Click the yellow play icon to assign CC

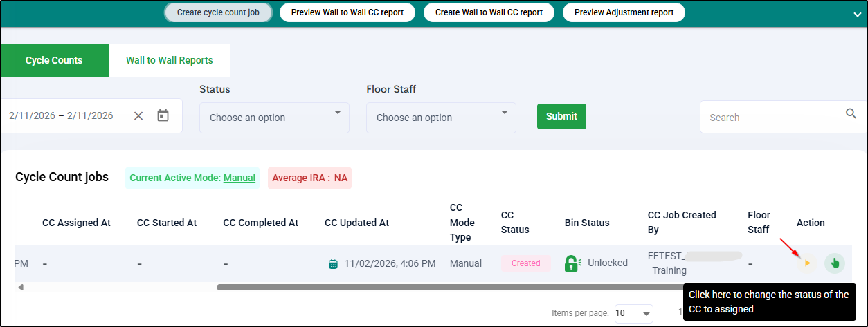(x=807, y=263)
